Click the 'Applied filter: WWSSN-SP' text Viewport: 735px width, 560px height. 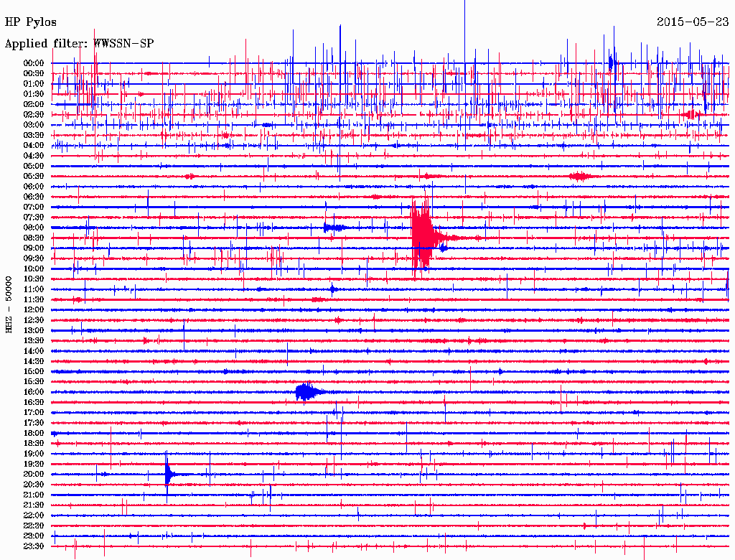click(79, 44)
